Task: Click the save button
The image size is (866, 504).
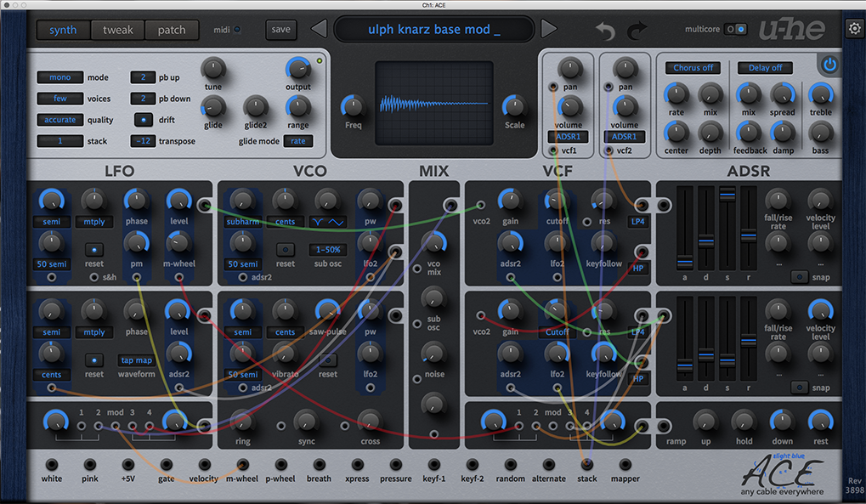Action: (280, 29)
